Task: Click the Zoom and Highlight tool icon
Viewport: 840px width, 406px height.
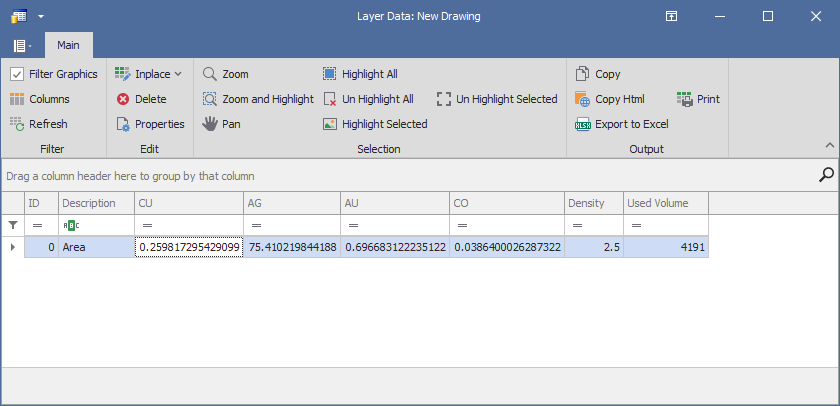Action: tap(210, 99)
